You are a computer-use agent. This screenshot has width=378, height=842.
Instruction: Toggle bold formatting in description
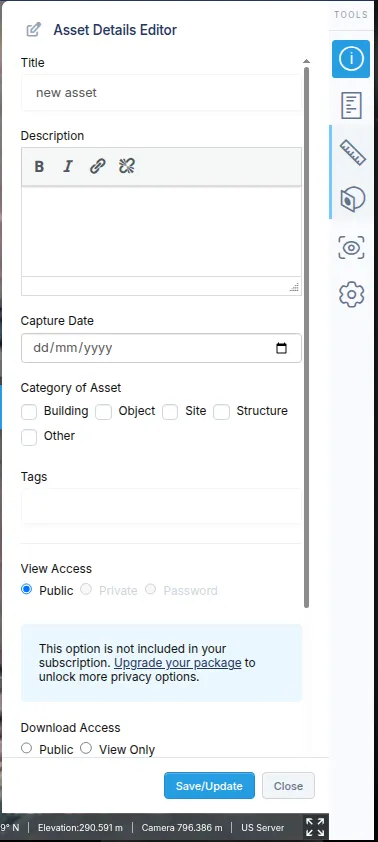[x=39, y=166]
